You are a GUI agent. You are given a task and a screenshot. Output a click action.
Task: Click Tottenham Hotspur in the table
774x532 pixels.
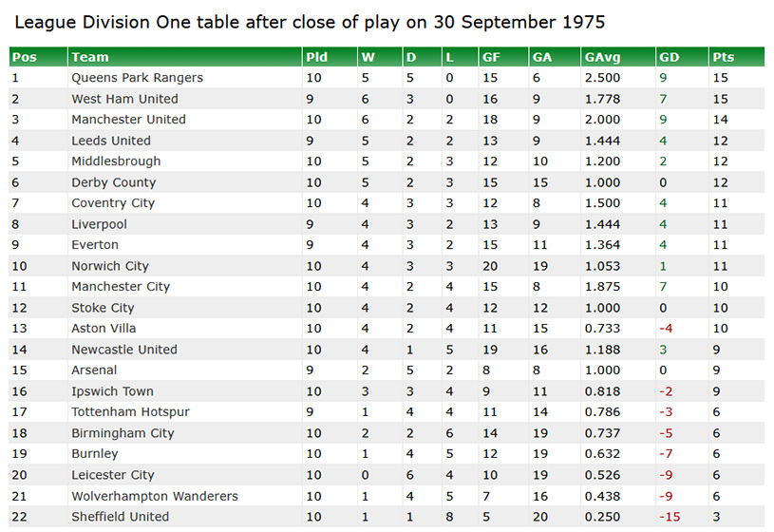click(130, 412)
